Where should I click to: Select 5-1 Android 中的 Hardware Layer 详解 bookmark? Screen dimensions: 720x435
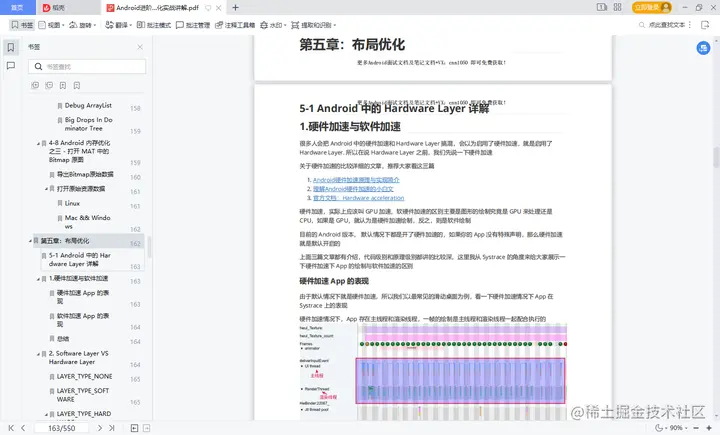click(x=79, y=259)
